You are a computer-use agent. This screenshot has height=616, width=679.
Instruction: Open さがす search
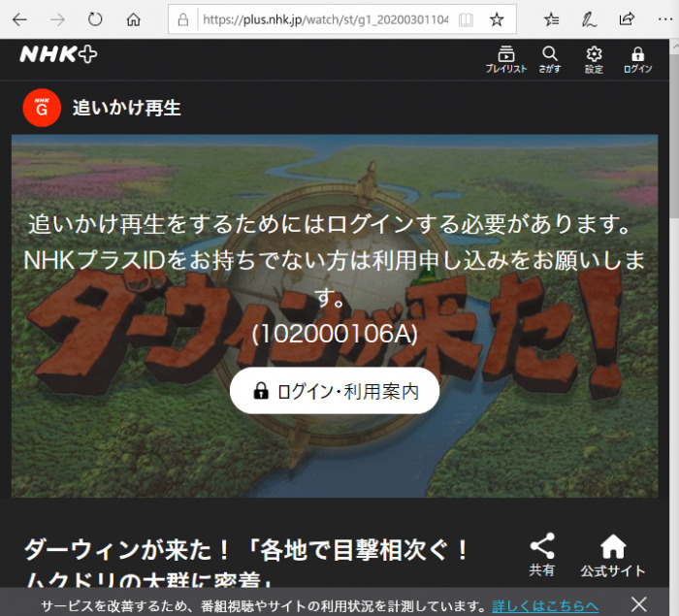pos(550,60)
